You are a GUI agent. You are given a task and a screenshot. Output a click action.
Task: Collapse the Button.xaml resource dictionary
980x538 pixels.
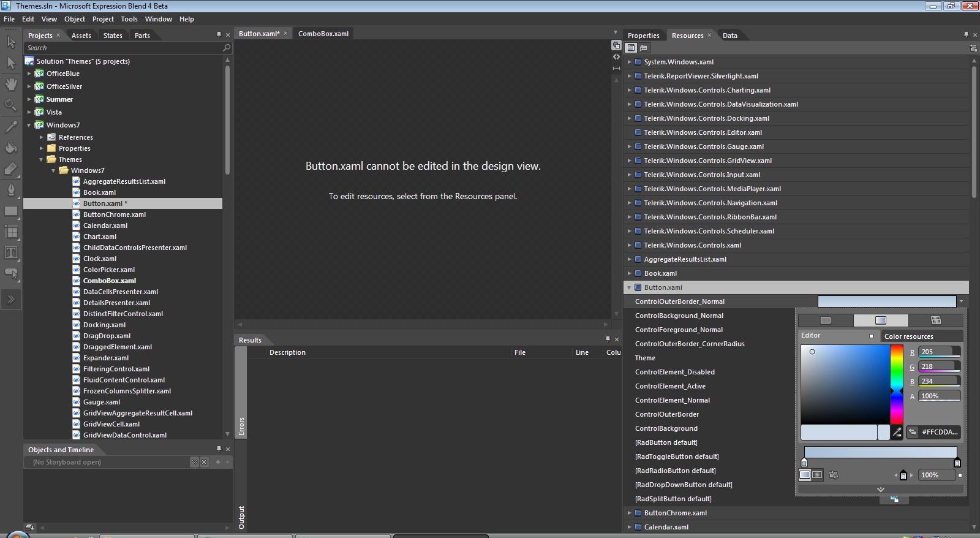click(x=629, y=287)
